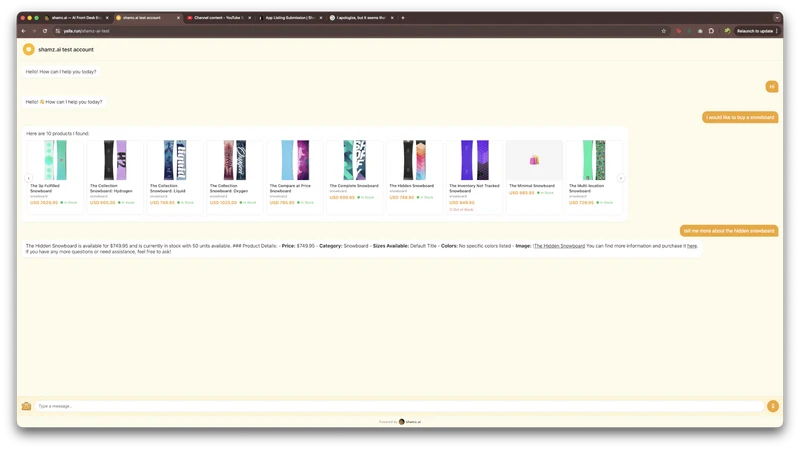Open The Compare at Price Snowboard thumbnail
The width and height of the screenshot is (800, 450).
click(x=295, y=160)
